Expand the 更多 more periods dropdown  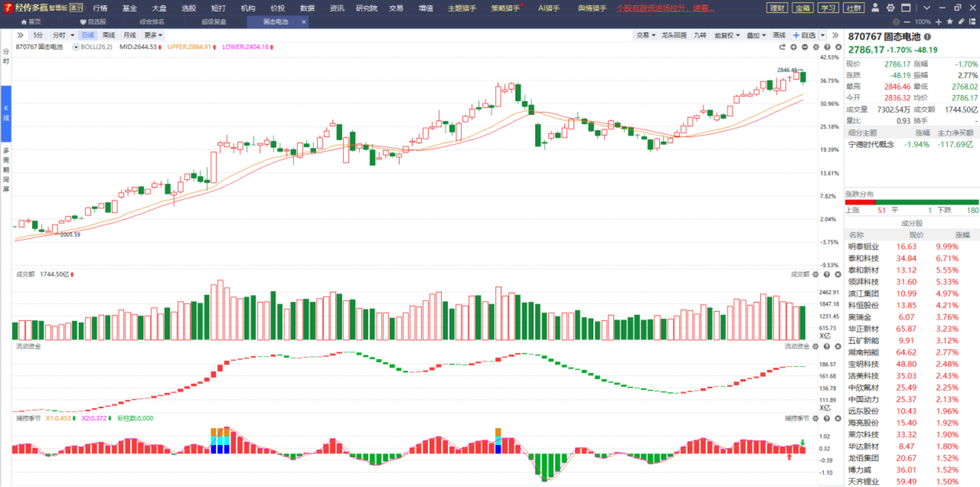(153, 35)
